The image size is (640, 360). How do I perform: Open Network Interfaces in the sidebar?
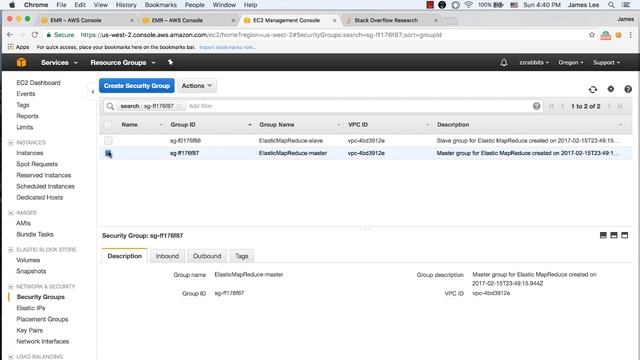42,341
